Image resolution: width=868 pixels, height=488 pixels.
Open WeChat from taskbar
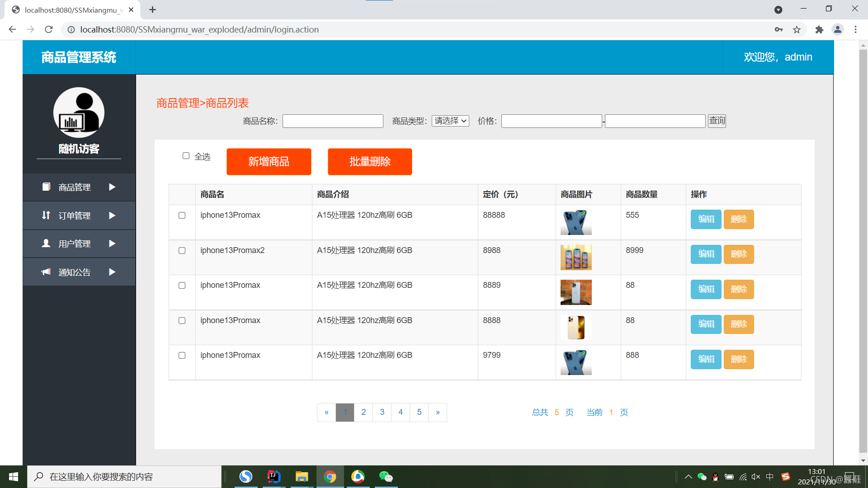[x=386, y=477]
